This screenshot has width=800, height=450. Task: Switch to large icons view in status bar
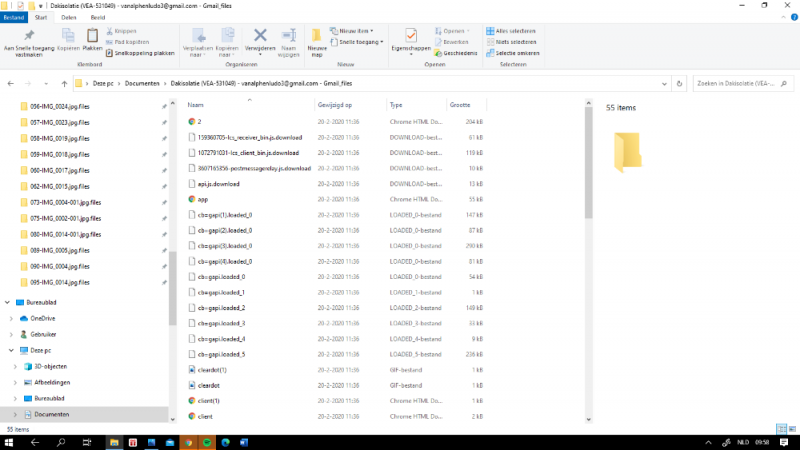click(791, 429)
